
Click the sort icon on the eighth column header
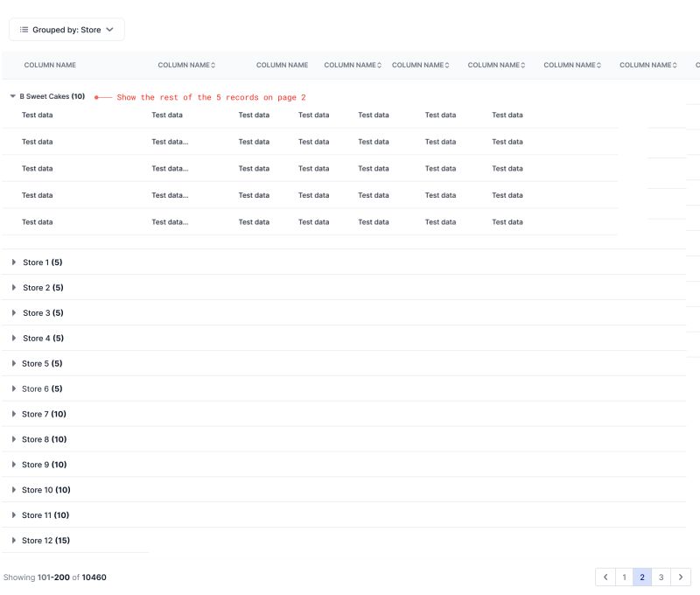(674, 65)
